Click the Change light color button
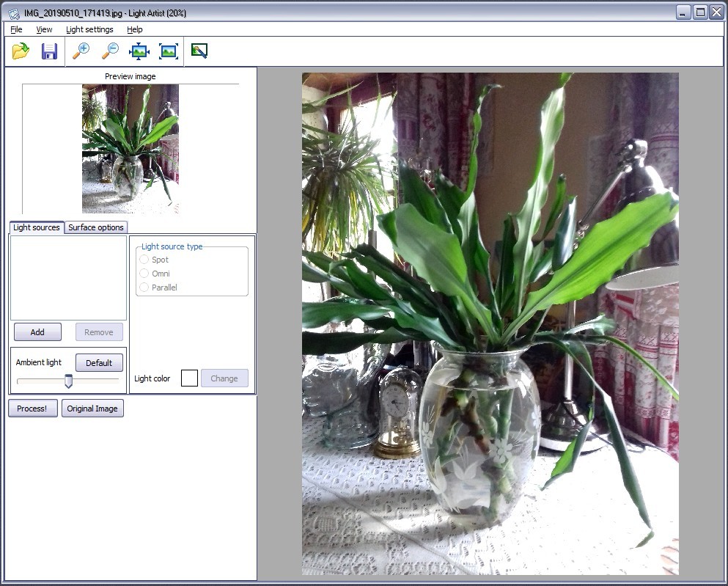 point(224,378)
